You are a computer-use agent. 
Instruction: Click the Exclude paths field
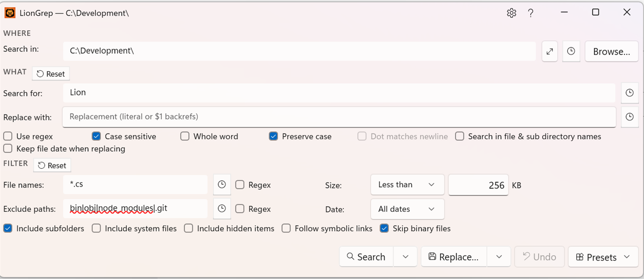point(135,208)
